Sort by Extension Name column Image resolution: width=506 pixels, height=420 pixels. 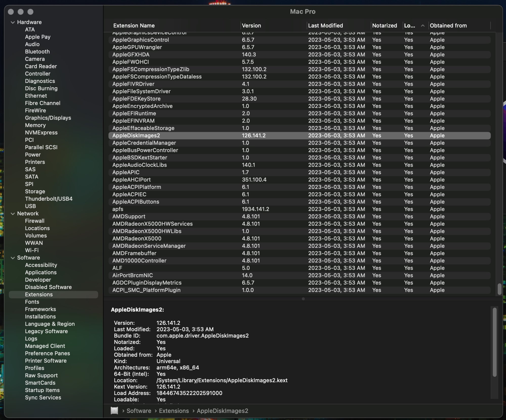(x=134, y=26)
